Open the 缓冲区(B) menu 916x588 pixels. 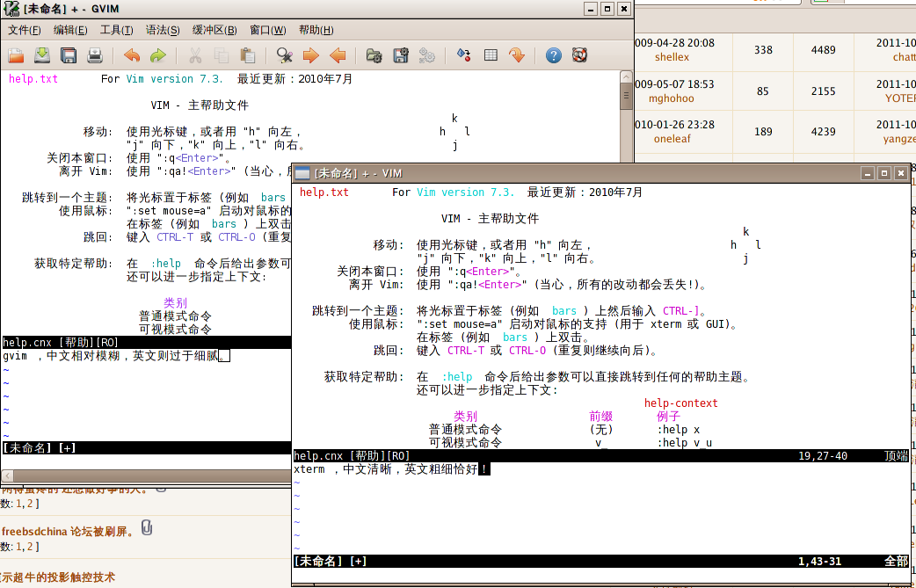pyautogui.click(x=215, y=30)
